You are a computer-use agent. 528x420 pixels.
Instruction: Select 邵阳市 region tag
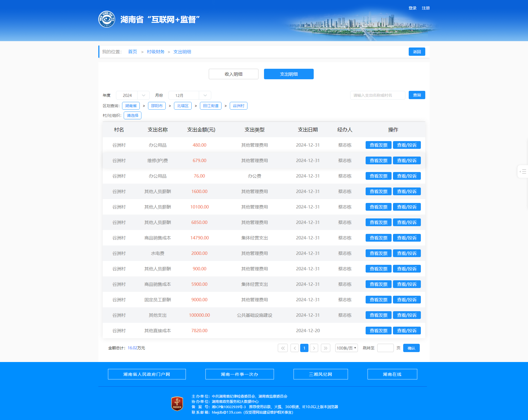[x=157, y=106]
